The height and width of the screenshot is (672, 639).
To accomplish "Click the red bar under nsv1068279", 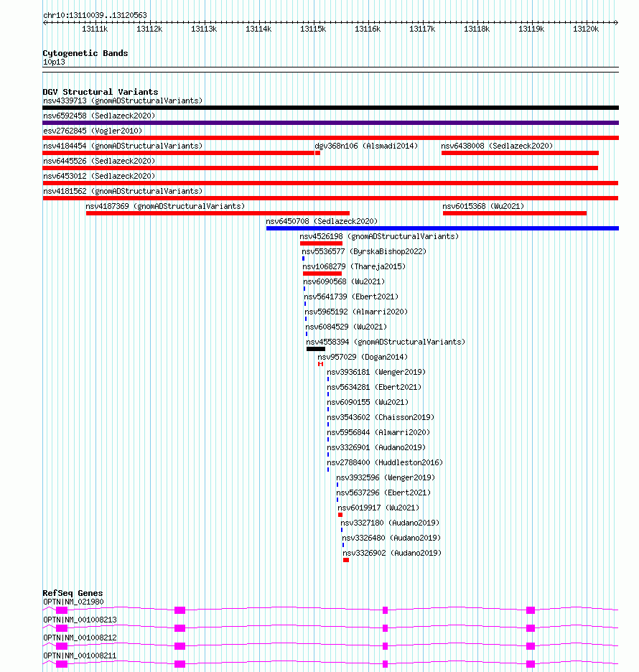I will (322, 274).
